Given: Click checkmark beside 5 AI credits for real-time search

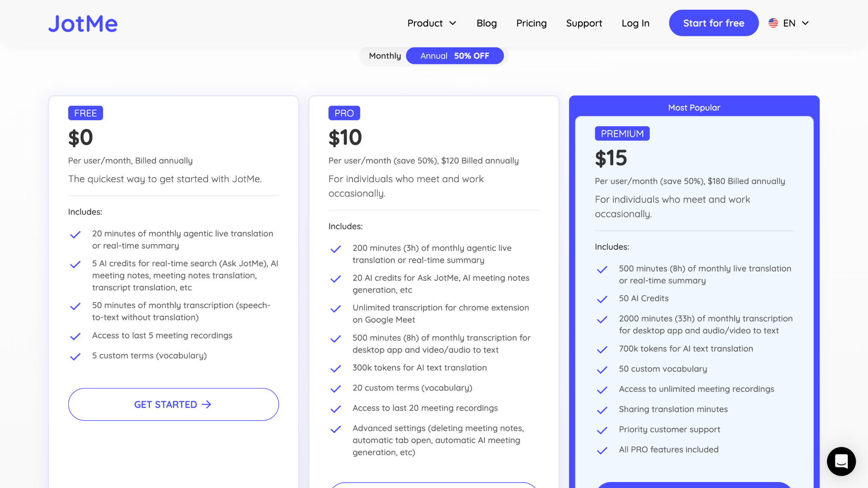Looking at the screenshot, I should [x=75, y=265].
